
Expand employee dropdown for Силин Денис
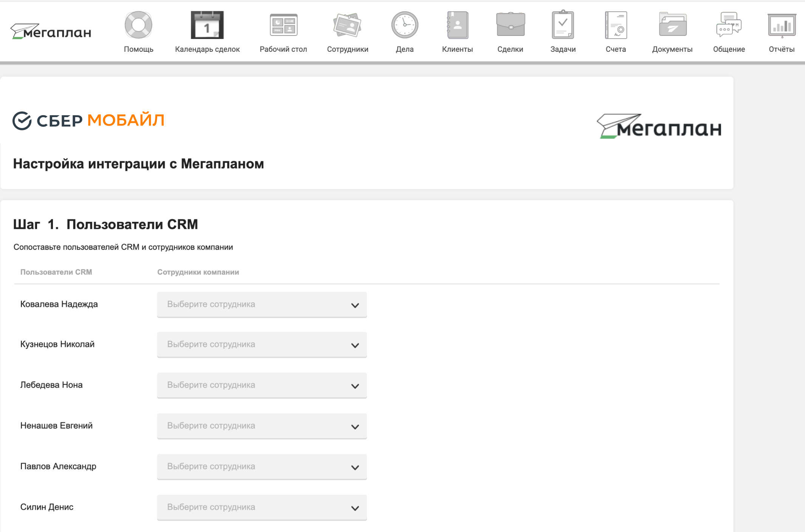(x=262, y=507)
